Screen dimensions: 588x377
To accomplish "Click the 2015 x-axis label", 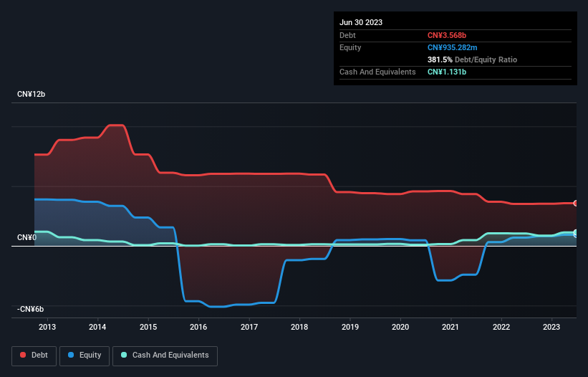I will click(148, 327).
